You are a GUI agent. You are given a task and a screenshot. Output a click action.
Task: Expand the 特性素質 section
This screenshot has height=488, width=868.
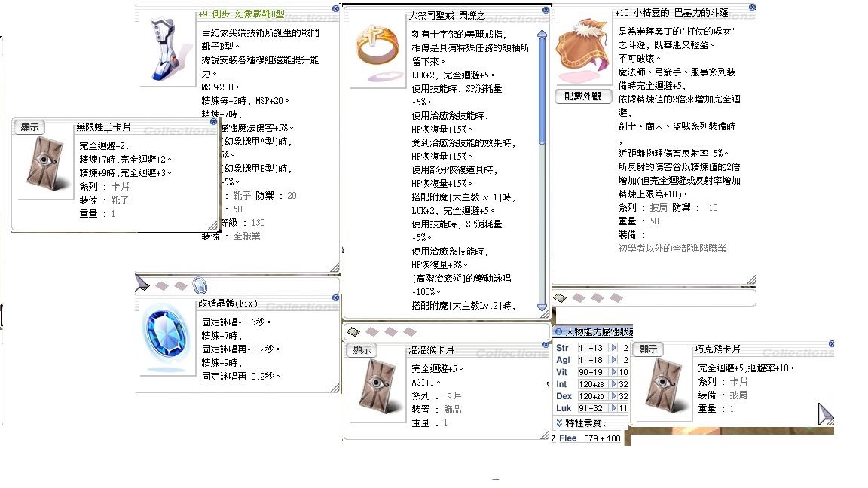coord(559,422)
